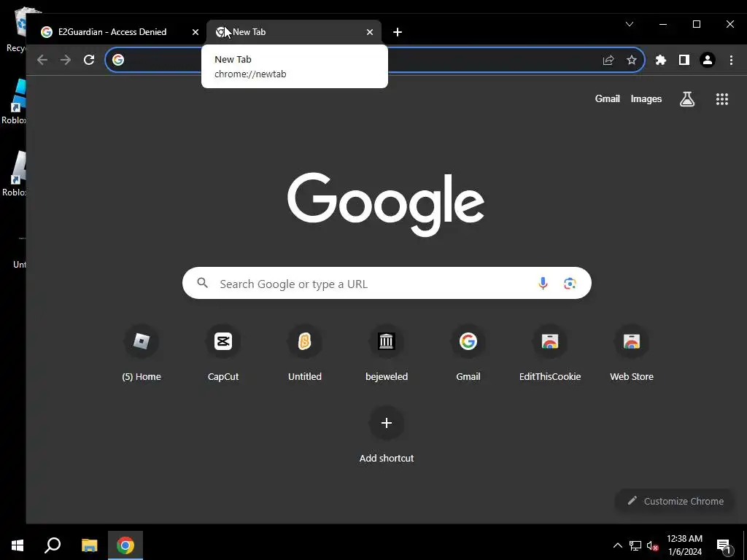Open the Windows Start menu
Viewport: 747px width, 560px height.
(x=18, y=545)
